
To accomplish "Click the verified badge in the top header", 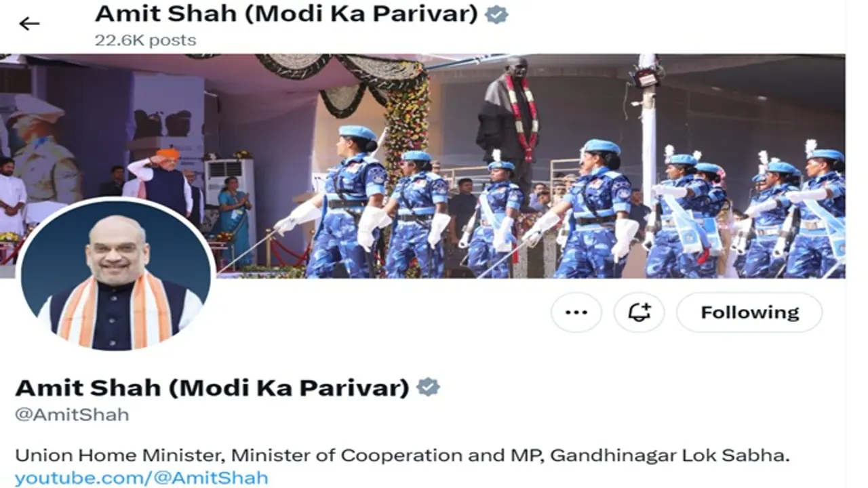I will point(497,14).
